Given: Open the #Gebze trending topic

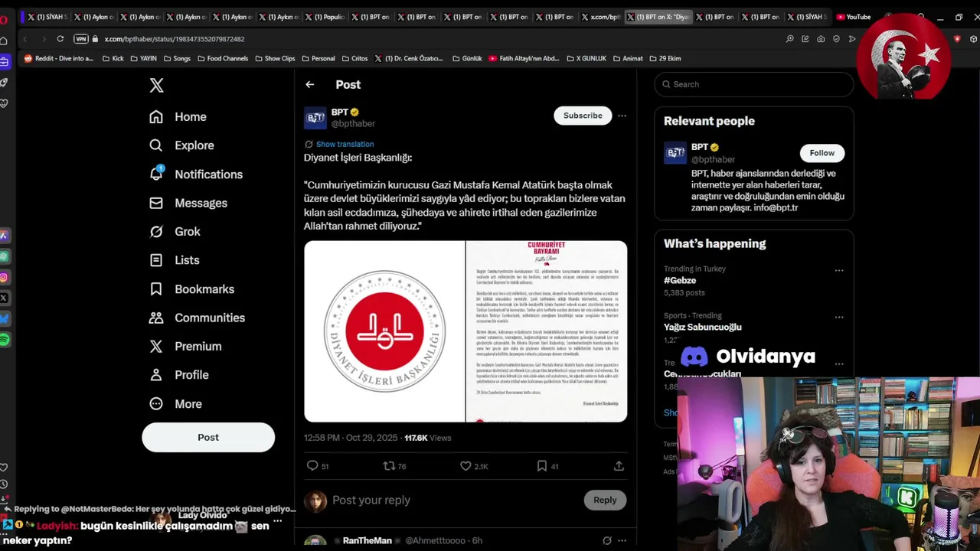Looking at the screenshot, I should click(680, 281).
